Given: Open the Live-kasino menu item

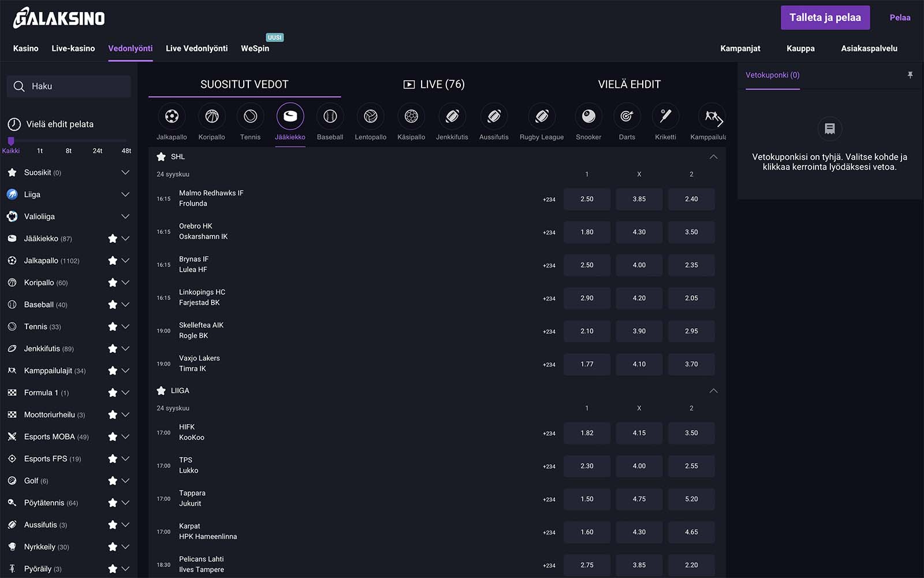Looking at the screenshot, I should click(x=73, y=49).
